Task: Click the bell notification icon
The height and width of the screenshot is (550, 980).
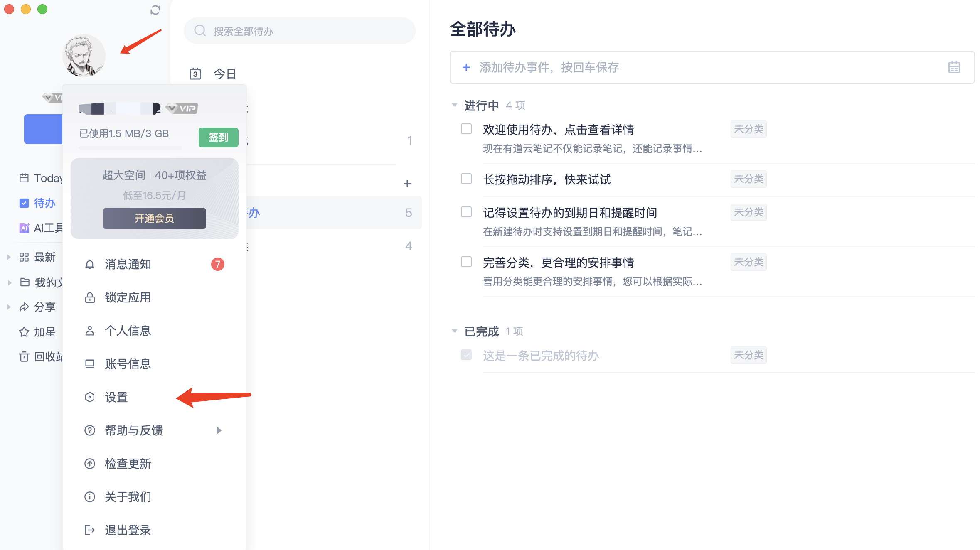Action: click(90, 264)
